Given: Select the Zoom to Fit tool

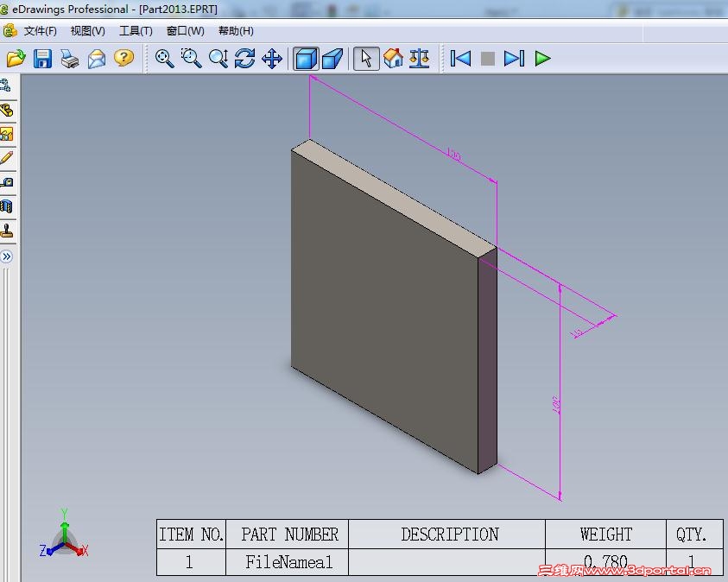Looking at the screenshot, I should (x=164, y=59).
